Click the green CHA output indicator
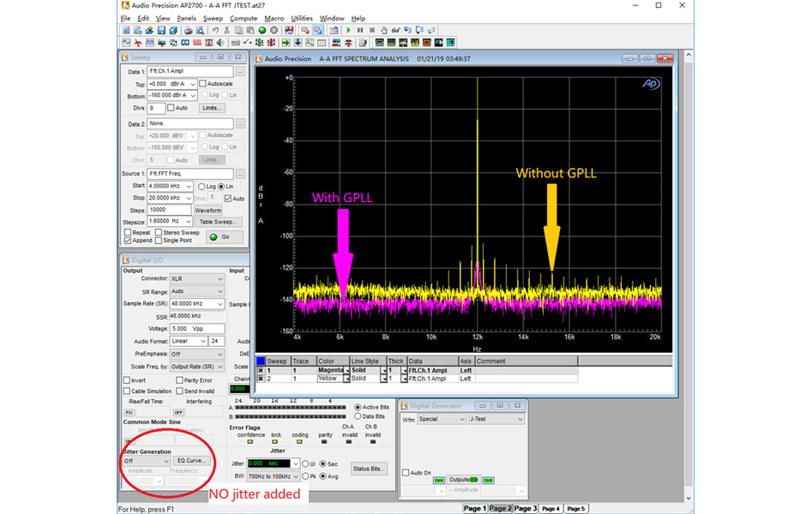 click(x=439, y=480)
